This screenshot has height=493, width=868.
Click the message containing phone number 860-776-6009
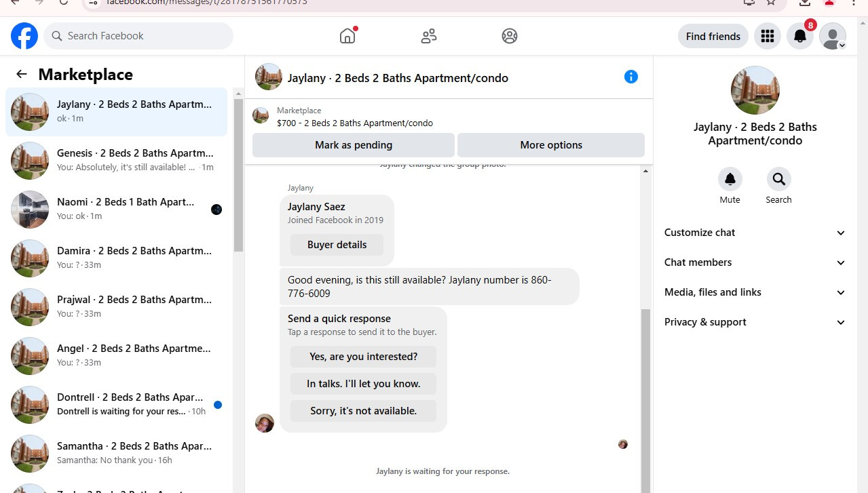click(x=430, y=287)
